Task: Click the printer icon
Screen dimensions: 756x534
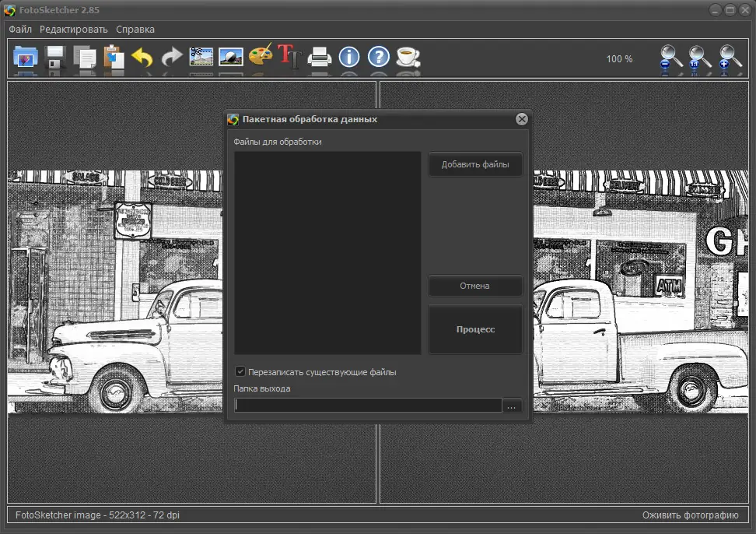Action: pyautogui.click(x=320, y=57)
